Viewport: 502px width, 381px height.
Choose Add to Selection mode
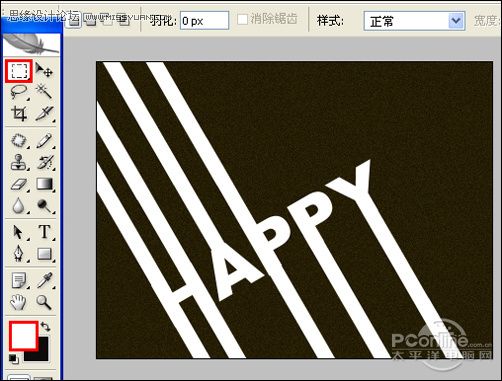pyautogui.click(x=91, y=20)
